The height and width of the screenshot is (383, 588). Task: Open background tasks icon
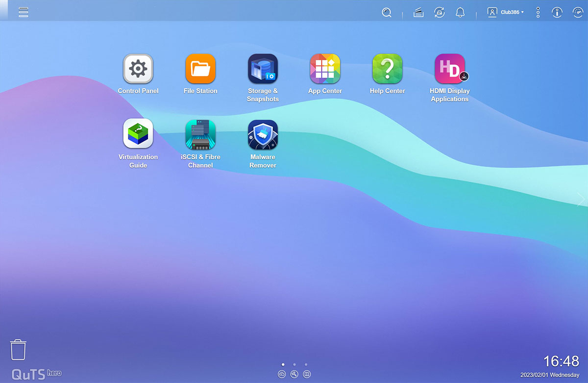pos(418,13)
